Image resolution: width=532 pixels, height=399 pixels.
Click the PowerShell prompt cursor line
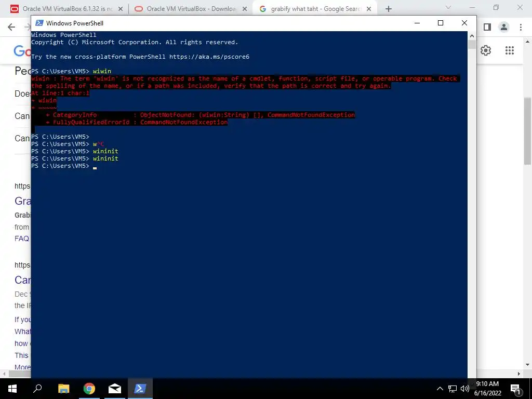64,166
